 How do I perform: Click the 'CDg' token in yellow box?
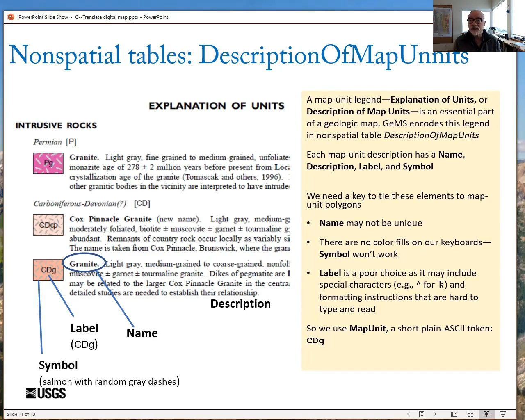click(x=315, y=341)
